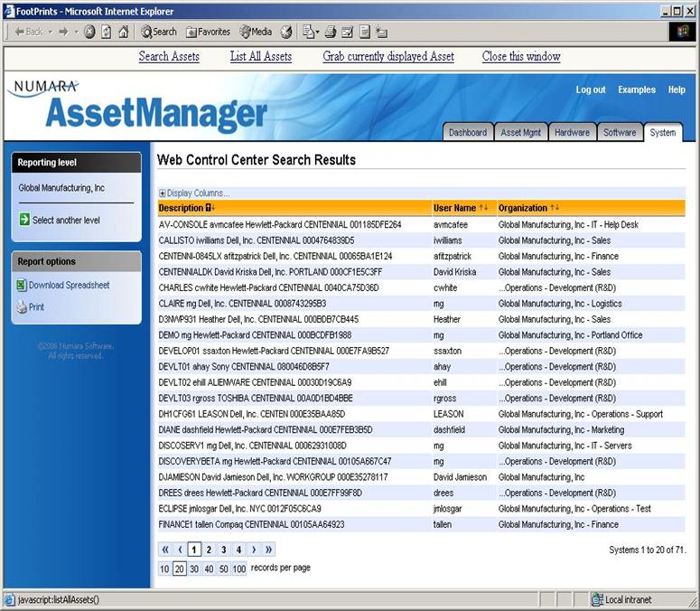The width and height of the screenshot is (700, 611).
Task: Click the David Jamieson user name cell
Action: click(460, 477)
